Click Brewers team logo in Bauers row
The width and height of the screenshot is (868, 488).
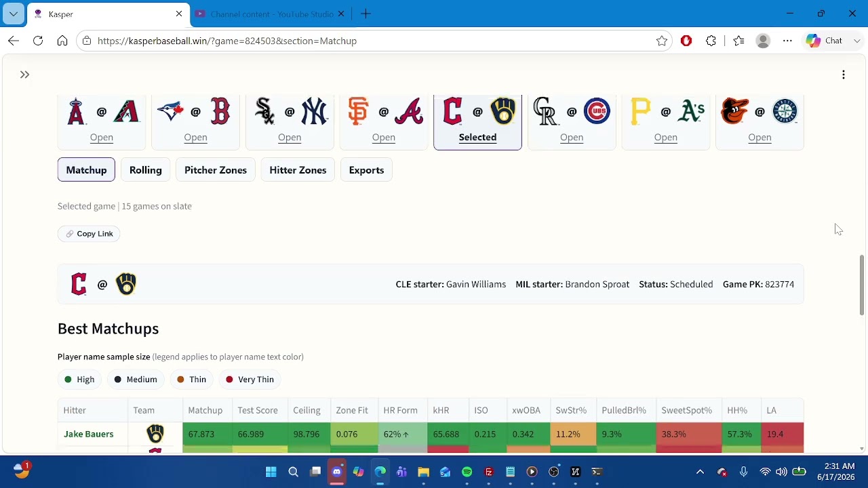155,434
